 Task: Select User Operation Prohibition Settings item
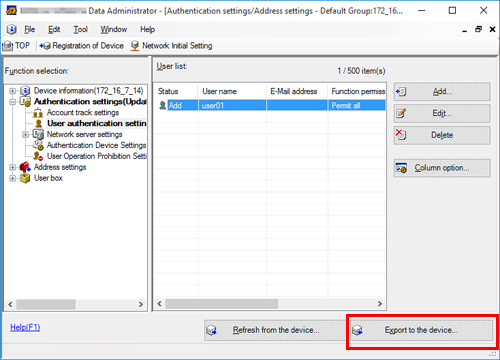(96, 156)
